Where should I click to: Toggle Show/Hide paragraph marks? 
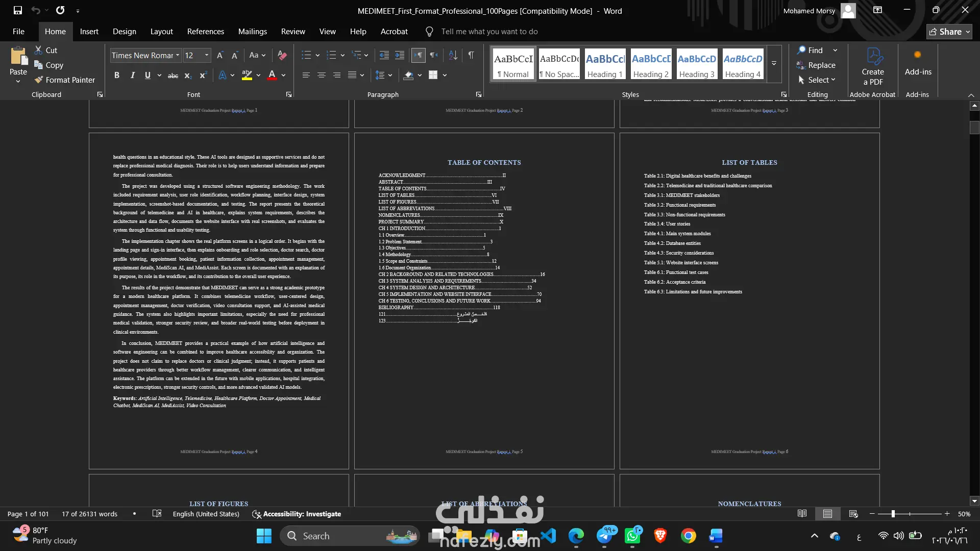coord(471,55)
